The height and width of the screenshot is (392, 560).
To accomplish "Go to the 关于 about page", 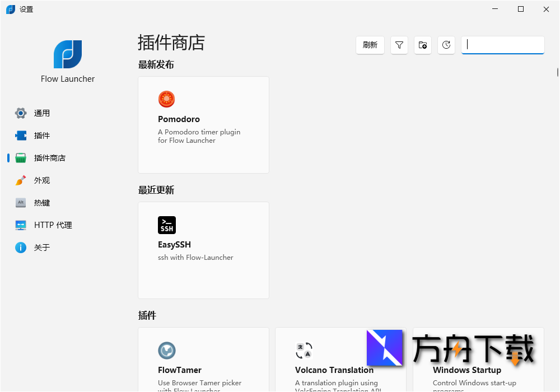I will pos(43,247).
